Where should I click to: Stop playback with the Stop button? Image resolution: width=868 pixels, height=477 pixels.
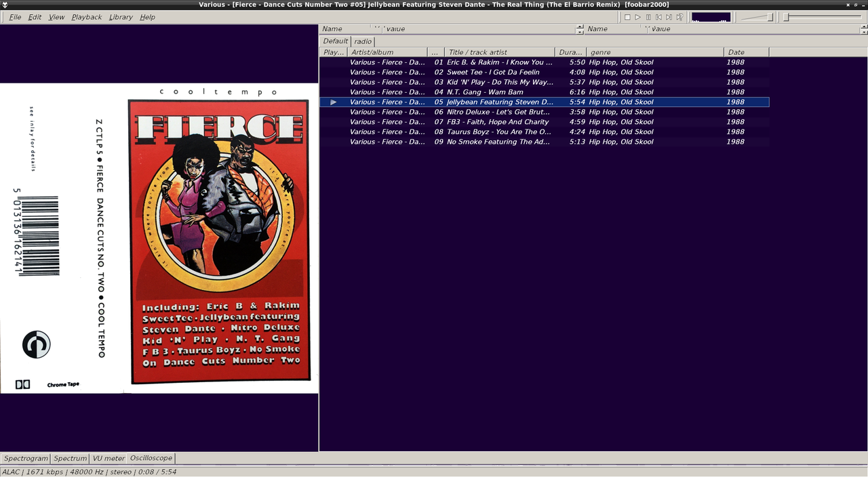click(x=627, y=17)
